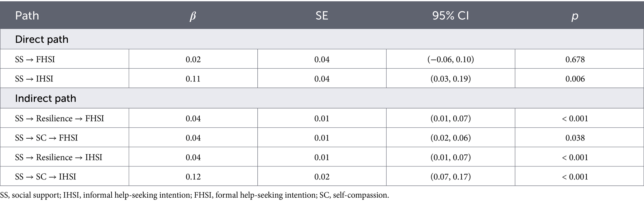Select the β column header
This screenshot has height=202, width=644.
(x=193, y=16)
